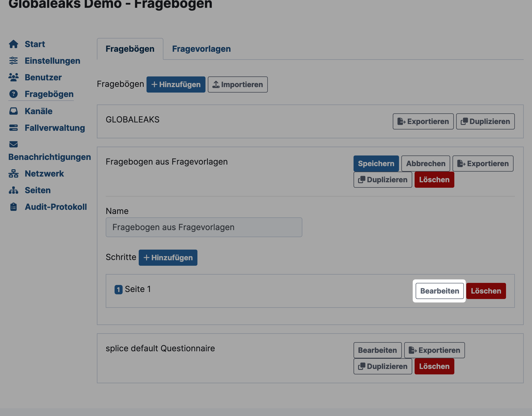Export the GLOBALEAKS questionnaire
The width and height of the screenshot is (532, 416).
pos(423,121)
